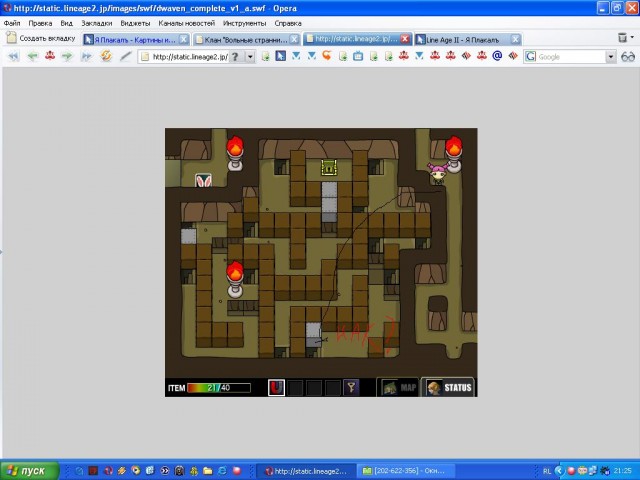Open the пуск Start menu

click(x=29, y=471)
